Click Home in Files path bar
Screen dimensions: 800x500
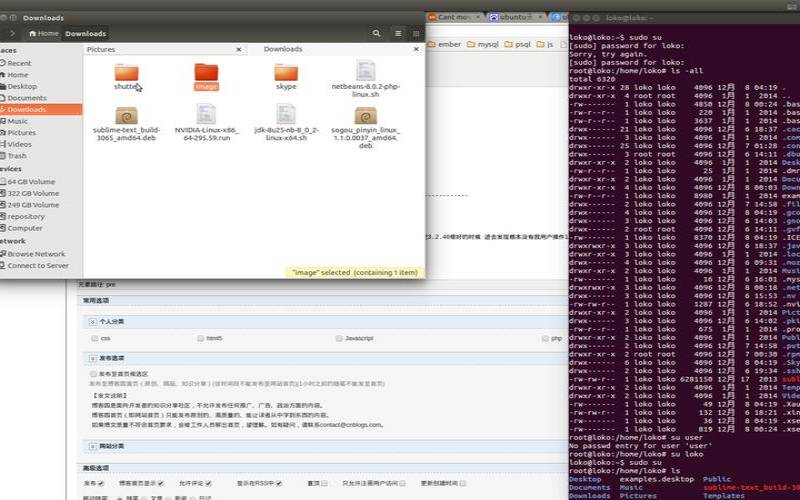[x=44, y=34]
